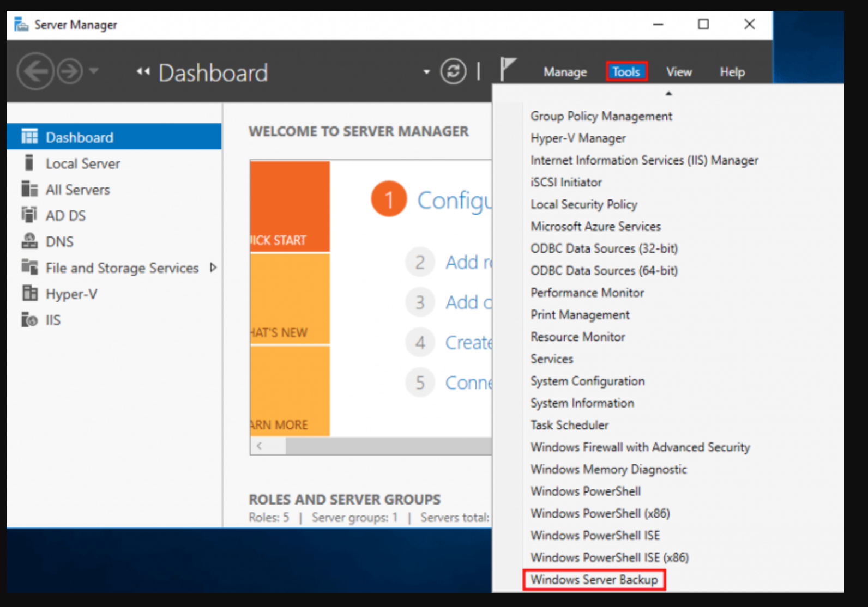Open System Information

coord(582,403)
